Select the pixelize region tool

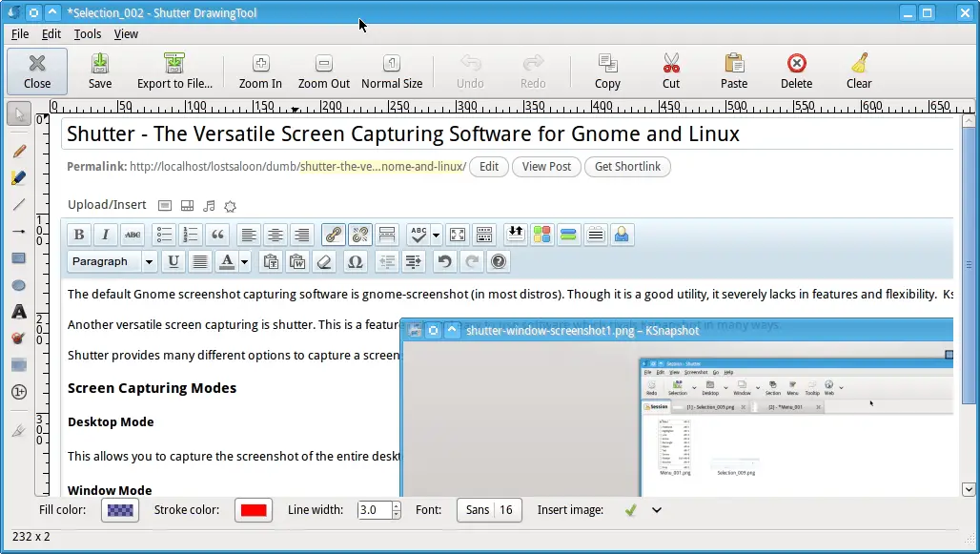19,365
